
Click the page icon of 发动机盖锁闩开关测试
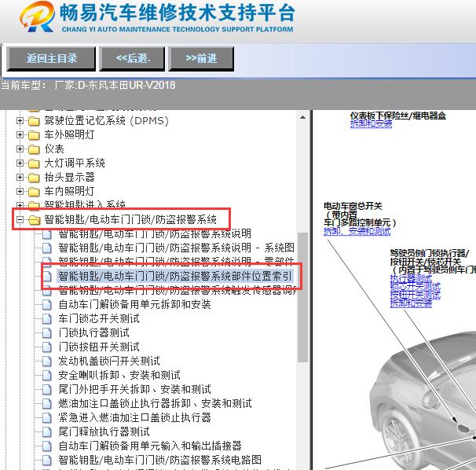(x=47, y=362)
